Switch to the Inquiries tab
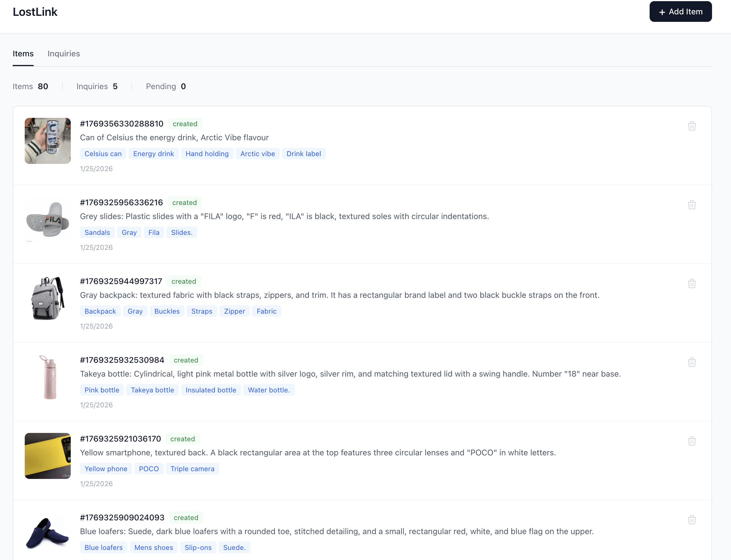731x560 pixels. pyautogui.click(x=64, y=54)
